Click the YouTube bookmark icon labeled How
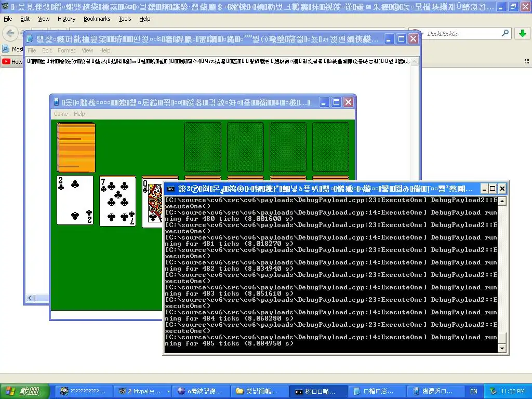Image resolution: width=532 pixels, height=399 pixels. tap(6, 61)
